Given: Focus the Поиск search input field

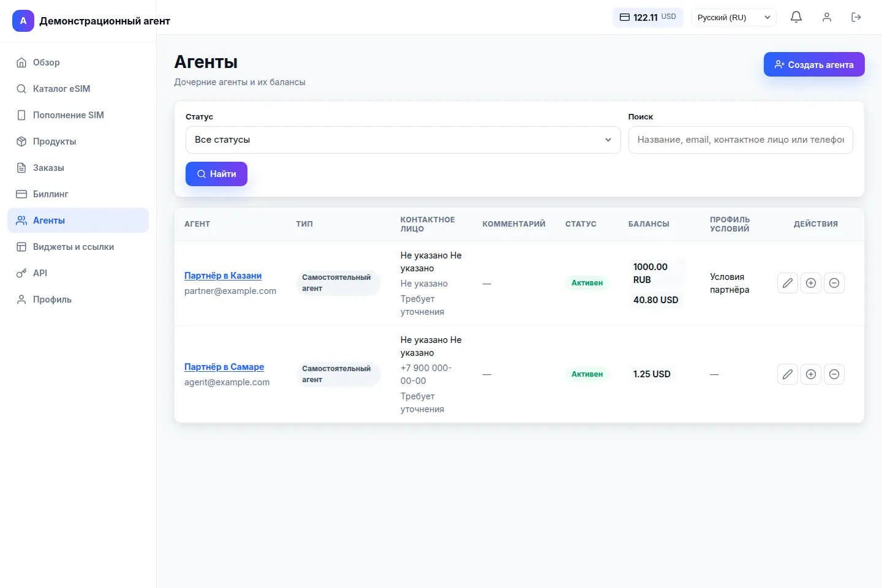Looking at the screenshot, I should coord(741,140).
